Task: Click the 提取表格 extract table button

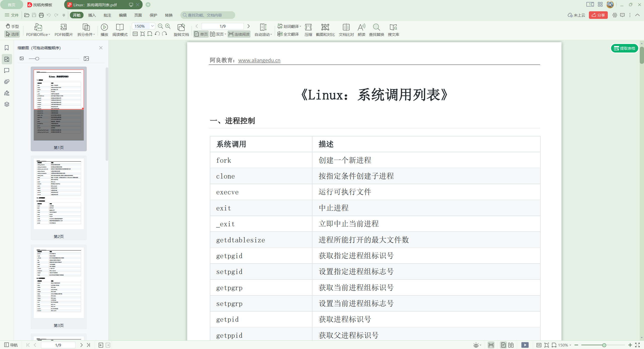Action: pos(625,48)
